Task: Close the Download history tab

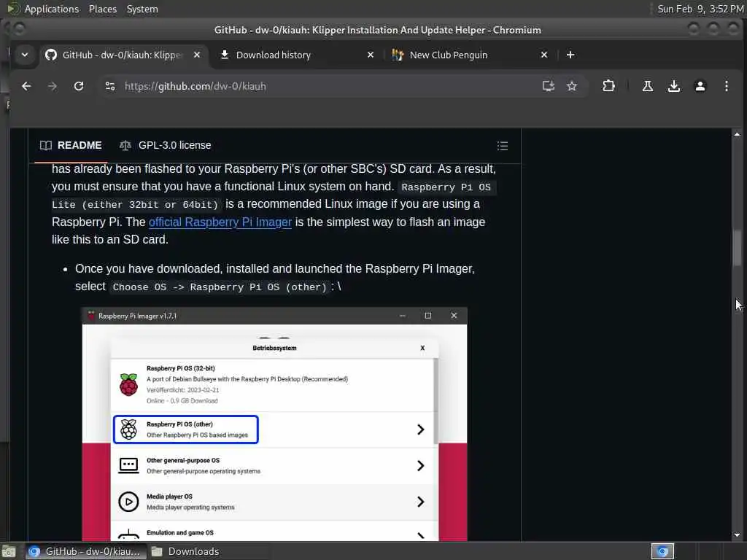Action: point(370,55)
